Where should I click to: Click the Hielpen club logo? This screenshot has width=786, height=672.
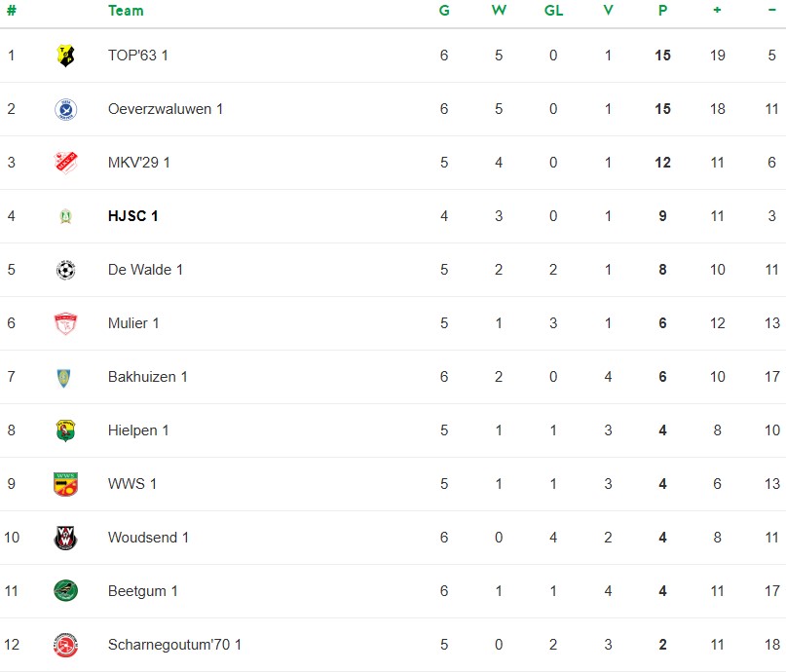point(65,430)
